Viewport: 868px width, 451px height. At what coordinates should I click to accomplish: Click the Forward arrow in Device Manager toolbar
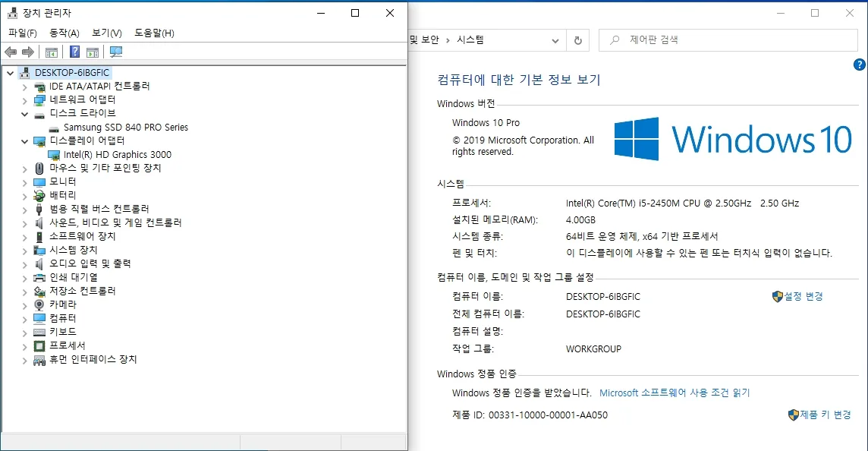point(27,52)
